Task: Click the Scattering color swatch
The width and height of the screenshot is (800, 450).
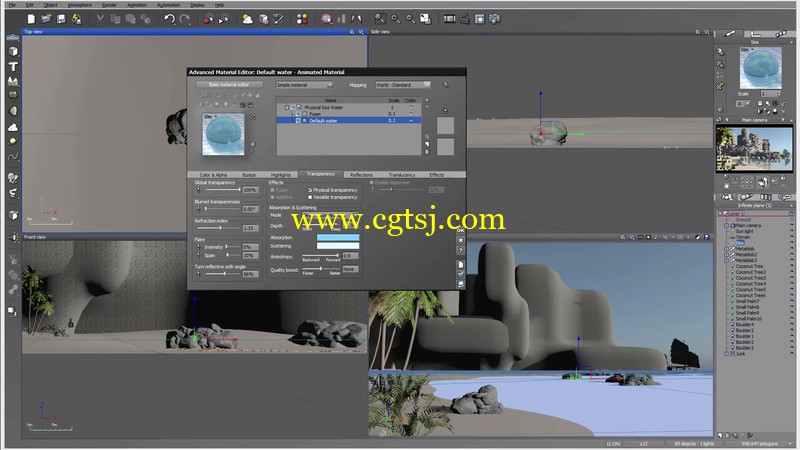Action: [x=338, y=246]
